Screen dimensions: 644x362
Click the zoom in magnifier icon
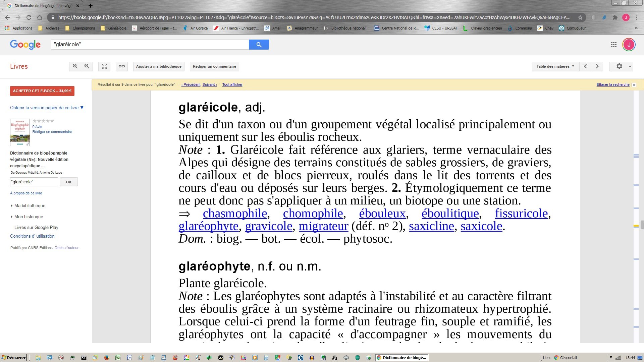point(75,66)
